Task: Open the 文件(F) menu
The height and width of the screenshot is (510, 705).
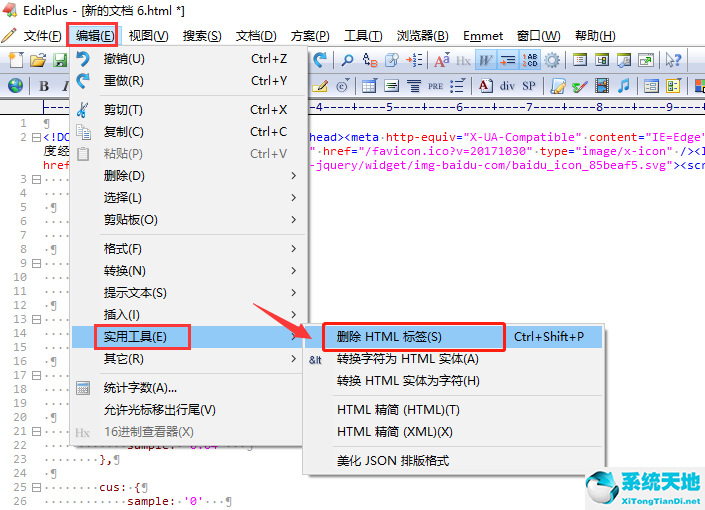Action: pos(42,36)
